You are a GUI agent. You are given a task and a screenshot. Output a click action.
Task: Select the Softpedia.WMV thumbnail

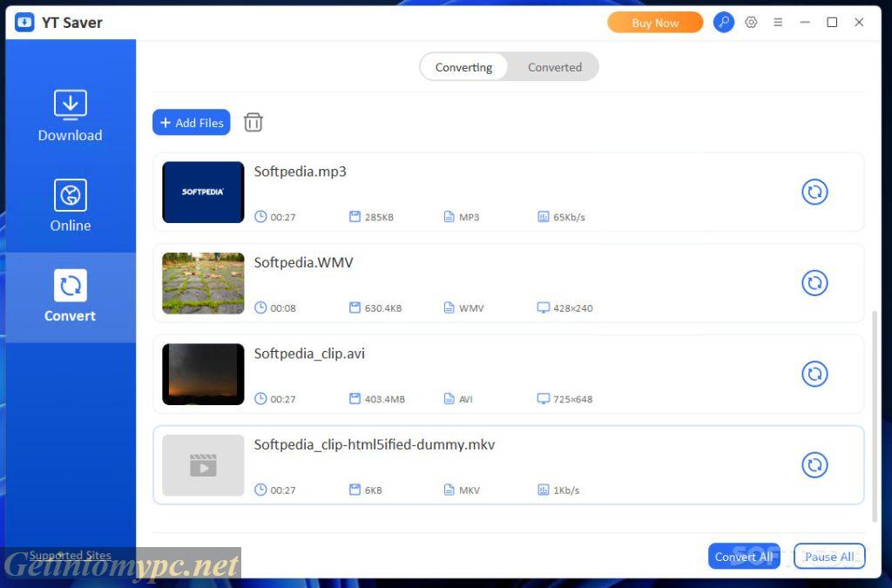[x=203, y=283]
